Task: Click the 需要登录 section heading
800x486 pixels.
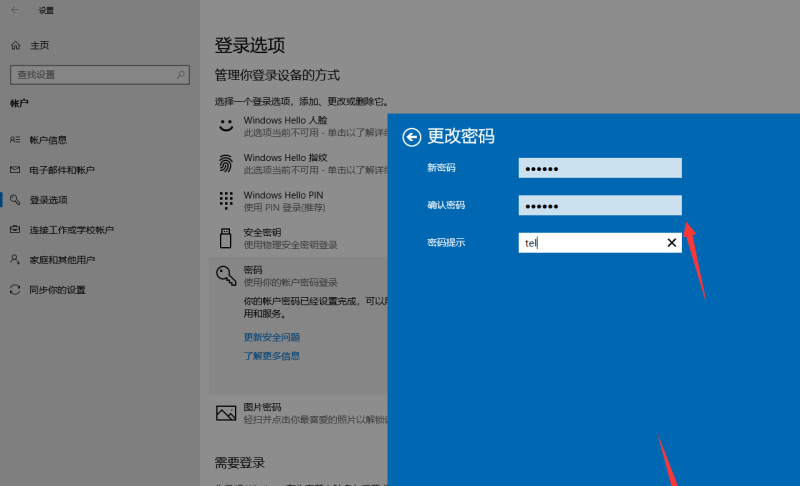Action: pos(239,463)
